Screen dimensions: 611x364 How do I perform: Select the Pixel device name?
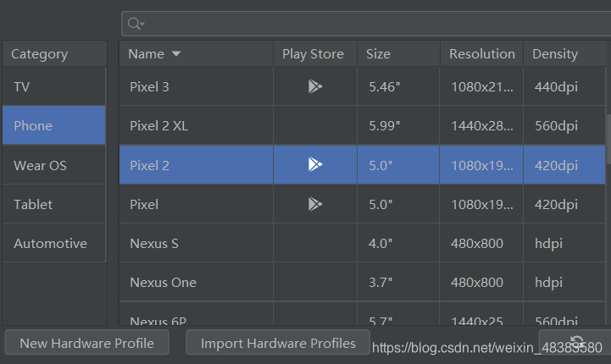[144, 204]
